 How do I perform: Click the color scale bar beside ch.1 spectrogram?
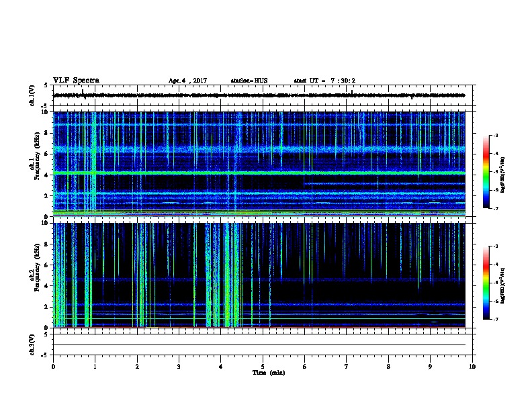pyautogui.click(x=486, y=172)
